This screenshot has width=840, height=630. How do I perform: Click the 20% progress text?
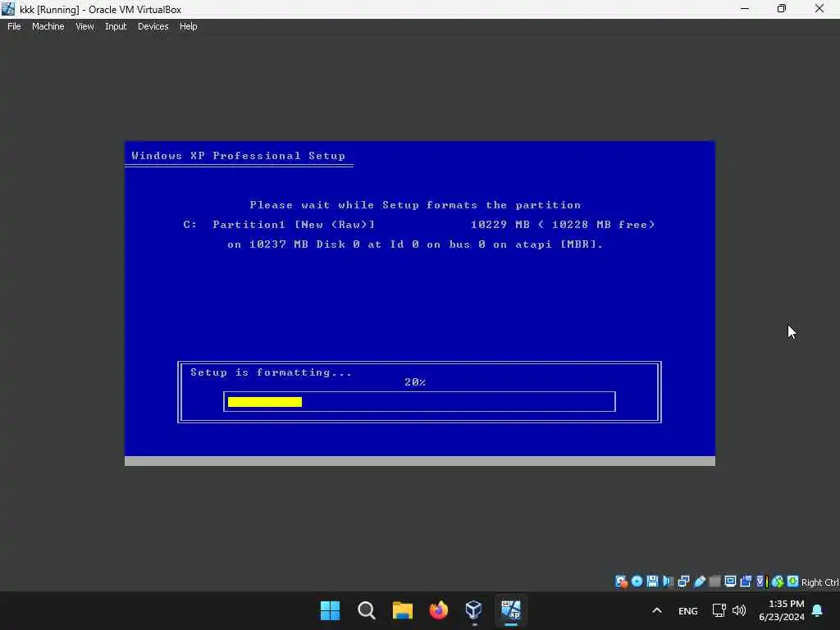pos(415,382)
